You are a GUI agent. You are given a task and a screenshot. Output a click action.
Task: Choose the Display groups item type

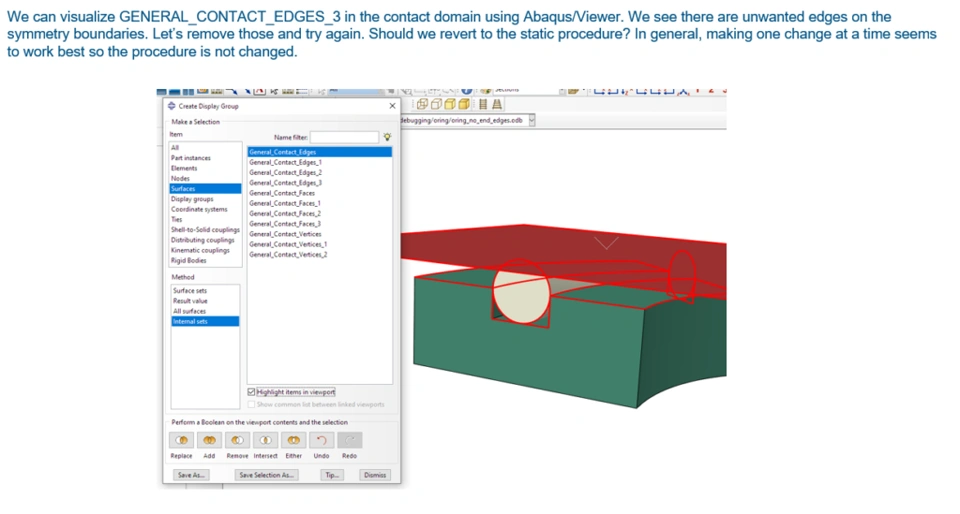pos(205,199)
